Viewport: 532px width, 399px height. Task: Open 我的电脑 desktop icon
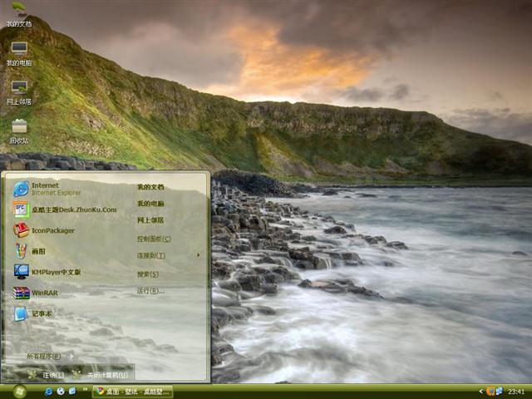click(19, 53)
